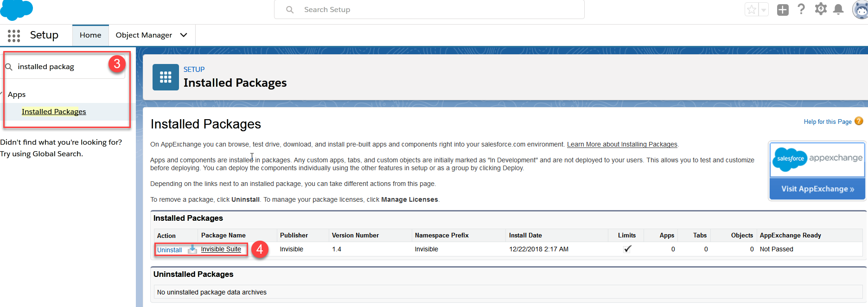Open the global actions plus icon
The height and width of the screenshot is (307, 868).
click(x=783, y=10)
